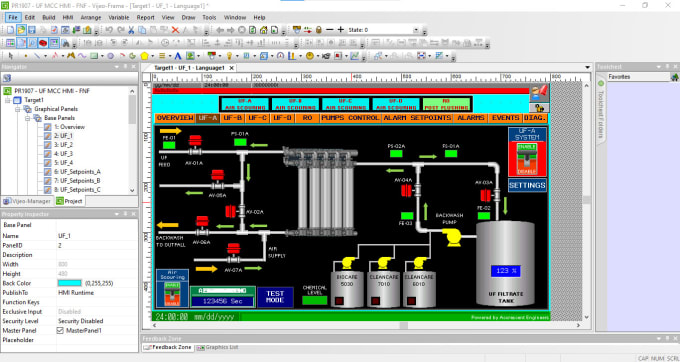The width and height of the screenshot is (680, 362).
Task: Collapse the Base Panels tree node
Action: click(x=27, y=118)
